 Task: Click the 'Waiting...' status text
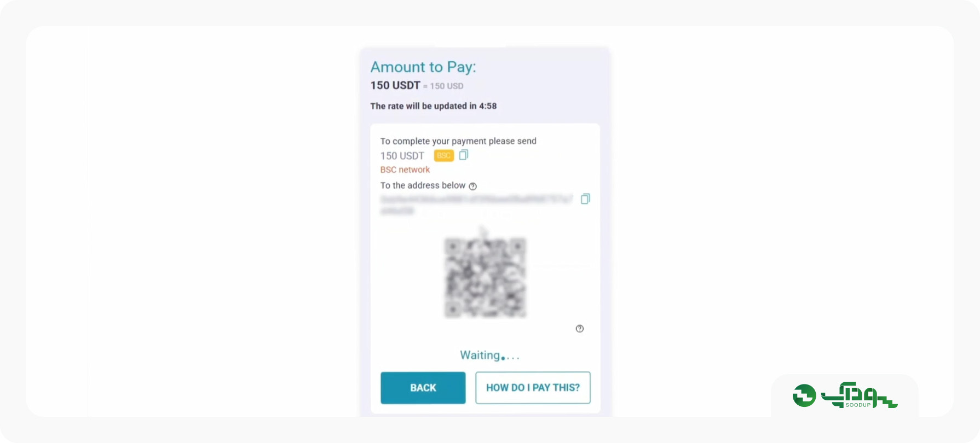[x=489, y=355]
